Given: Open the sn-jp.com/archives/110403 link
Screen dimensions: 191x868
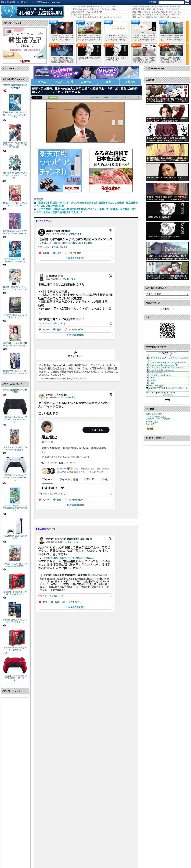Looking at the screenshot, I should [x=73, y=243].
